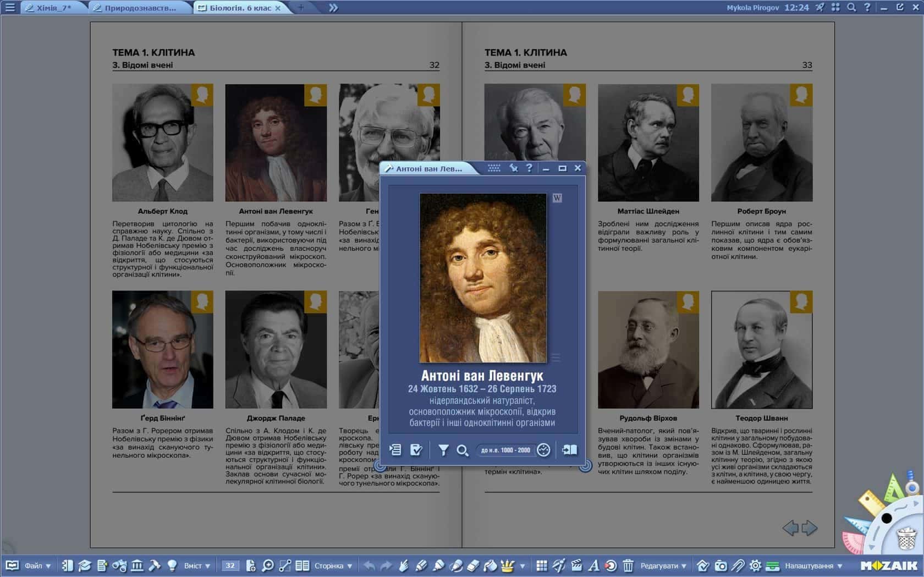Click profile badge on Маттіас Шлейден portrait
The width and height of the screenshot is (924, 577).
pyautogui.click(x=688, y=95)
